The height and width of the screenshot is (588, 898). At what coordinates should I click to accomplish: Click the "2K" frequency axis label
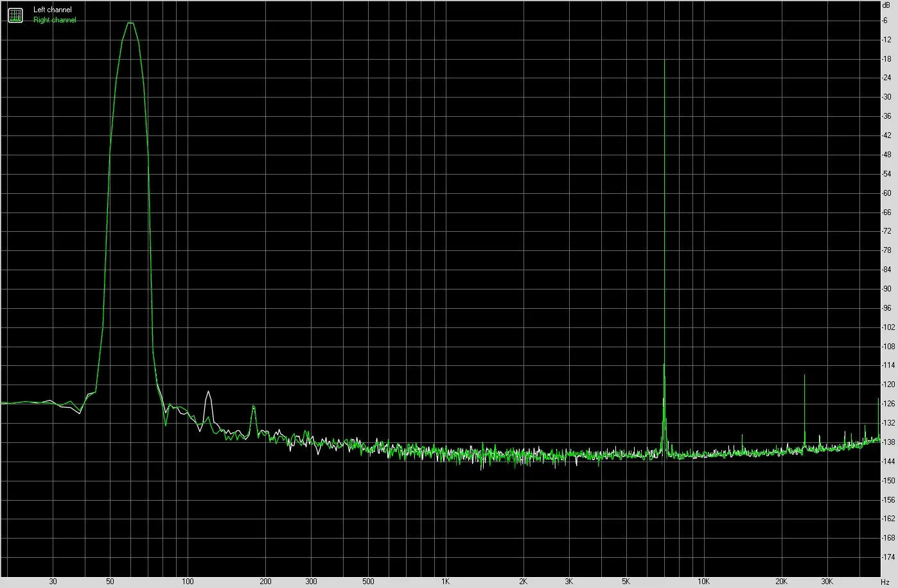coord(523,582)
